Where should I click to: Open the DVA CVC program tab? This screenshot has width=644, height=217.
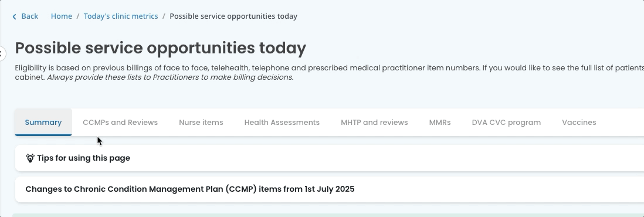coord(506,122)
